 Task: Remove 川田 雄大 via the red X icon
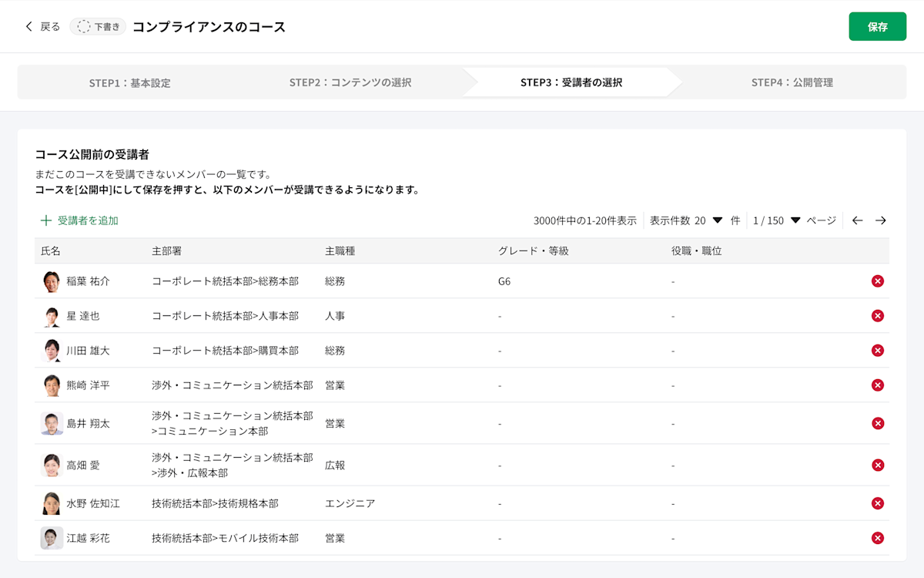[877, 350]
